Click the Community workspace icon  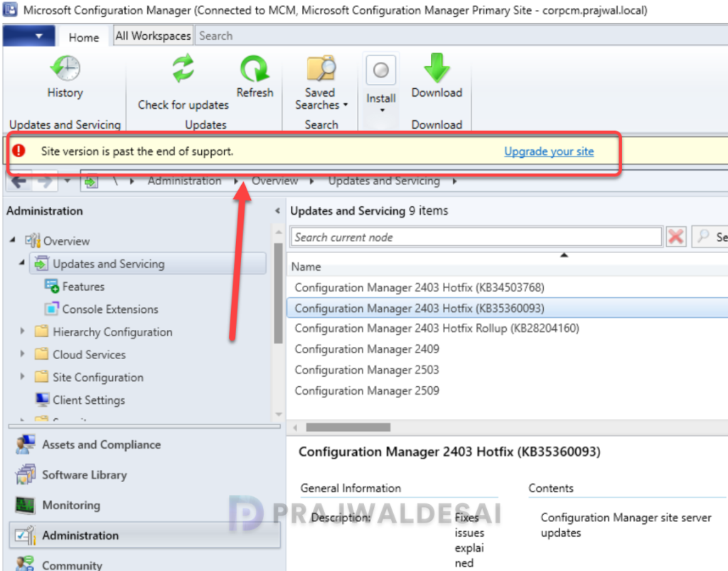pyautogui.click(x=25, y=564)
